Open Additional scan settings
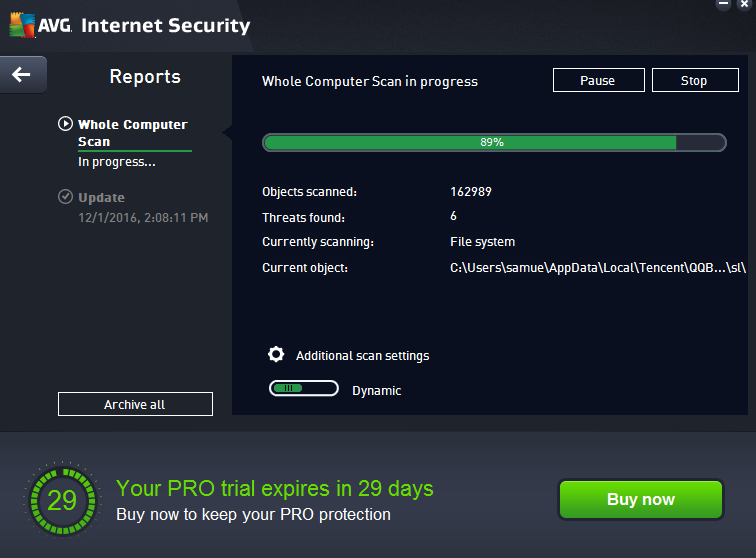The image size is (756, 558). tap(362, 356)
